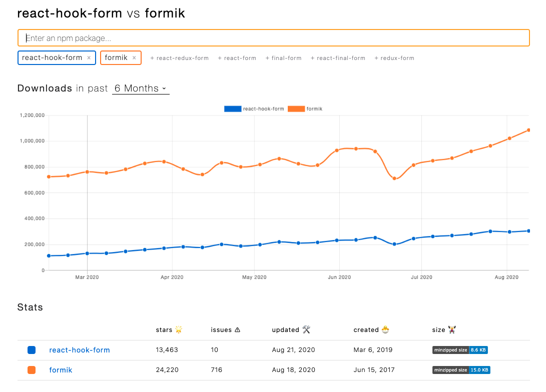
Task: Open react-hook-form link in Stats table
Action: click(x=80, y=350)
